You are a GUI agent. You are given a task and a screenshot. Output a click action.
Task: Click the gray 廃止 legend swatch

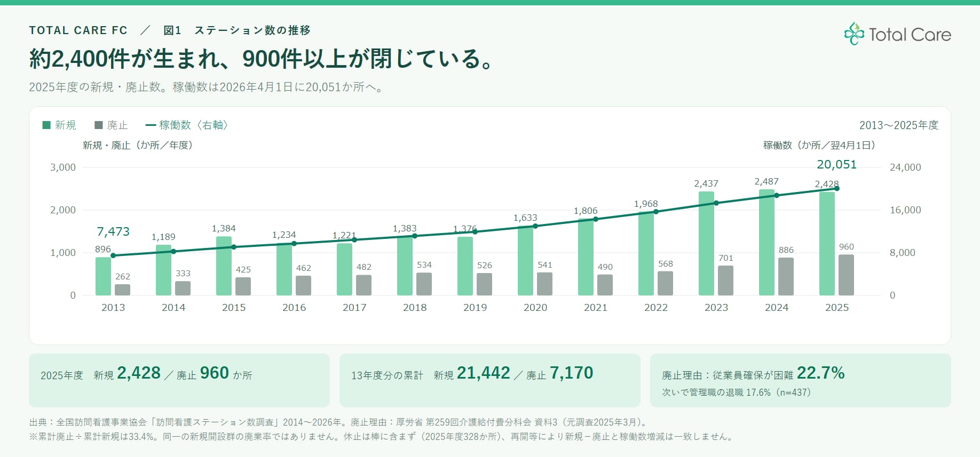click(x=98, y=125)
